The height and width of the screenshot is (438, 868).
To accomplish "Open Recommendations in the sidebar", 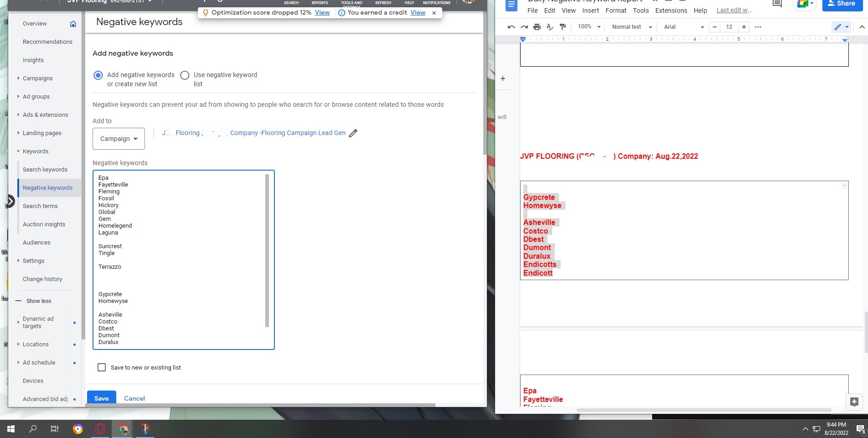I will point(47,42).
